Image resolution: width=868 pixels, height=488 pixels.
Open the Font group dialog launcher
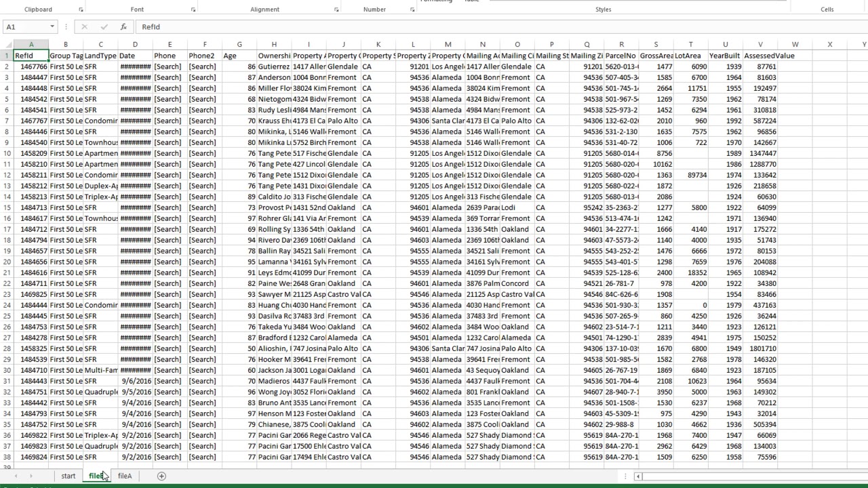pyautogui.click(x=193, y=9)
